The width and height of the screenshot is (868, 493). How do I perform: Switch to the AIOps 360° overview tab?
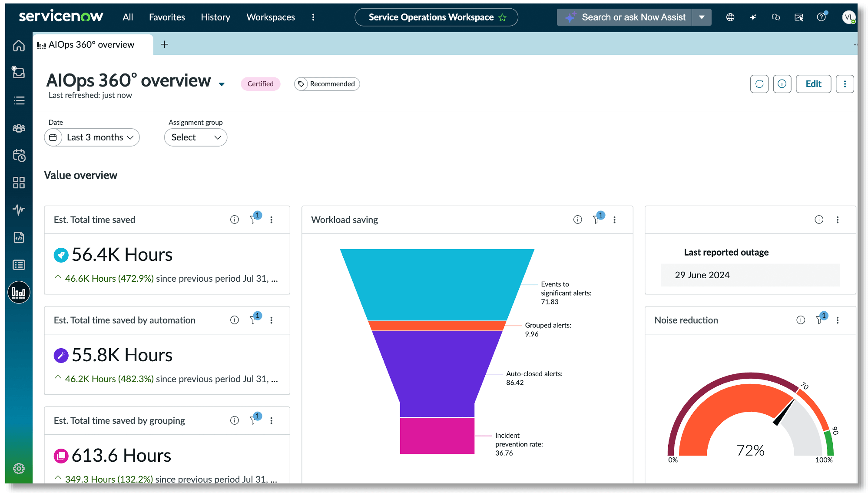coord(91,45)
